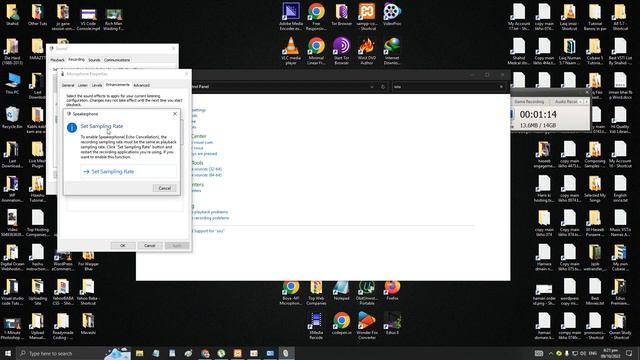
Task: Open the VLC media player icon
Action: point(291,51)
